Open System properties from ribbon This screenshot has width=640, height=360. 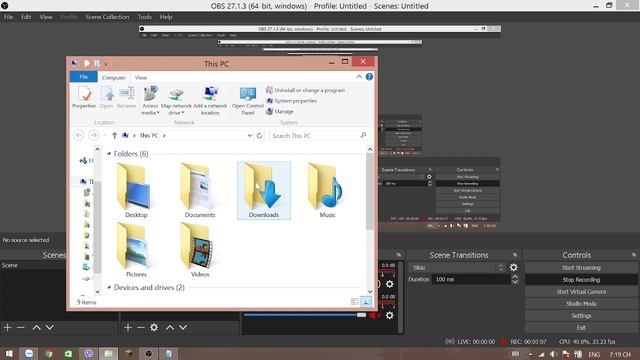[291, 101]
